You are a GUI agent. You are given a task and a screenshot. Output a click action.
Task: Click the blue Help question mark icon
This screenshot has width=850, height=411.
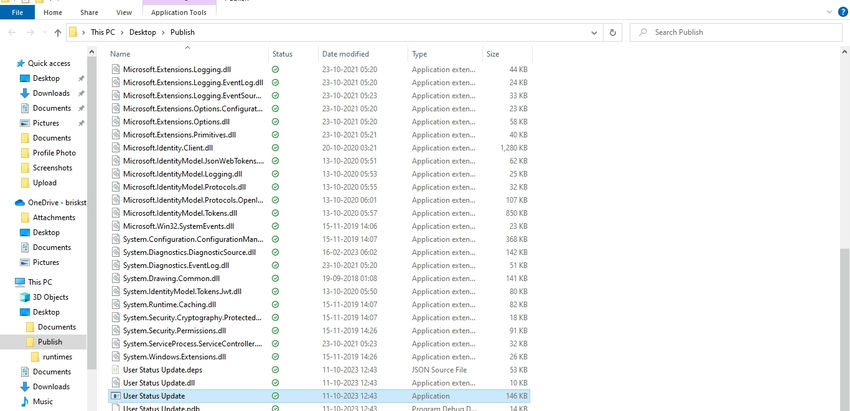(x=842, y=12)
